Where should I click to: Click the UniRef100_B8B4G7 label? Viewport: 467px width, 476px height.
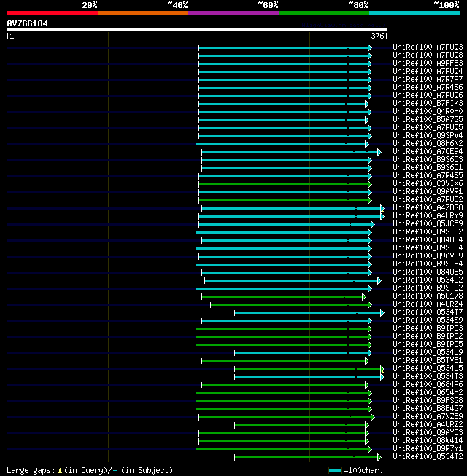pyautogui.click(x=428, y=408)
